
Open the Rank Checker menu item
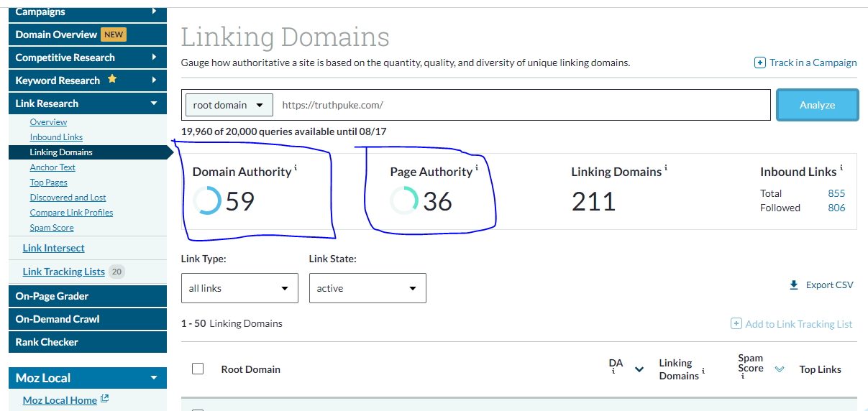click(88, 342)
